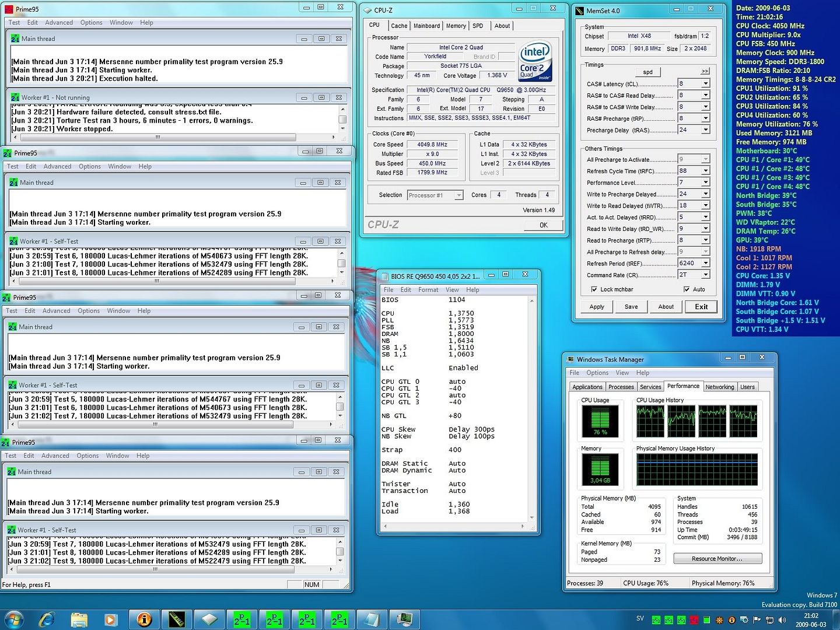Click the Intel Core 2 Quad logo in CPU-Z
The width and height of the screenshot is (840, 630).
point(535,61)
